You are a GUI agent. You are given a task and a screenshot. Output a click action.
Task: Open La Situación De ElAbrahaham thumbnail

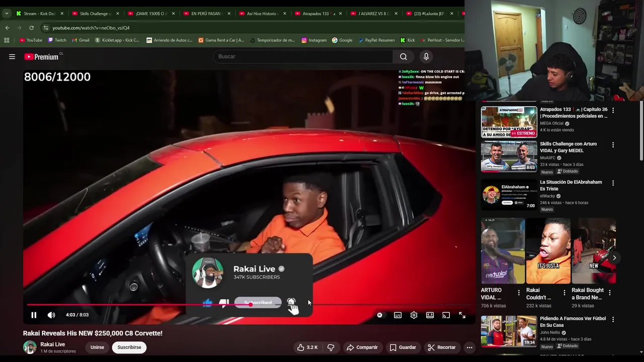509,195
